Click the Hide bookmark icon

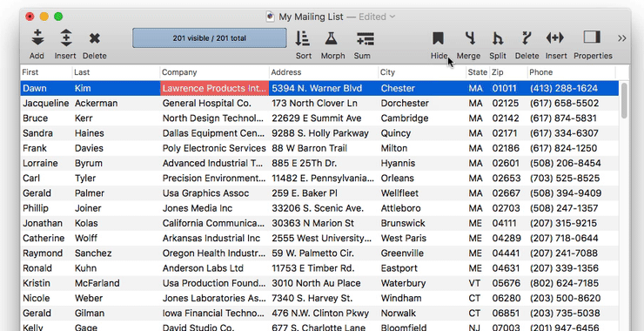point(438,38)
